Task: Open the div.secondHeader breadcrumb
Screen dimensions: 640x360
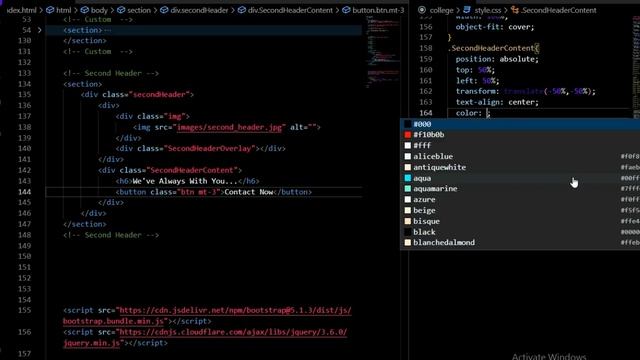Action: coord(194,10)
